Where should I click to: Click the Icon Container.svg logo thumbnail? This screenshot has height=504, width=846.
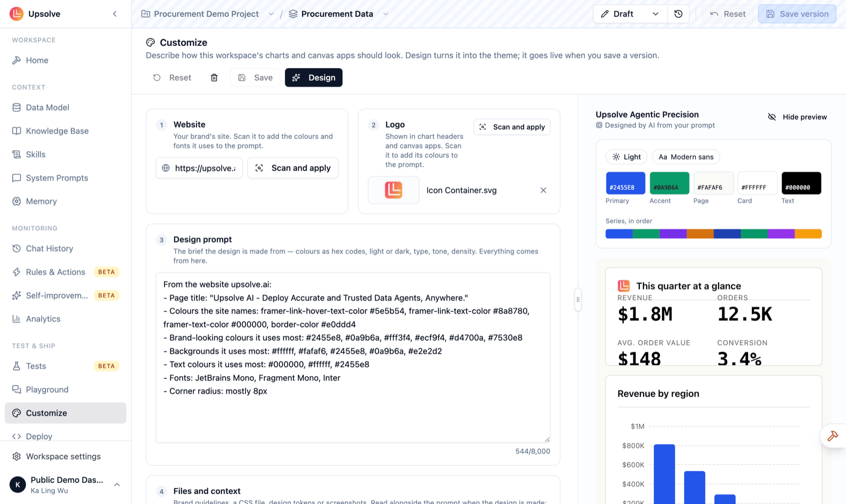[393, 190]
